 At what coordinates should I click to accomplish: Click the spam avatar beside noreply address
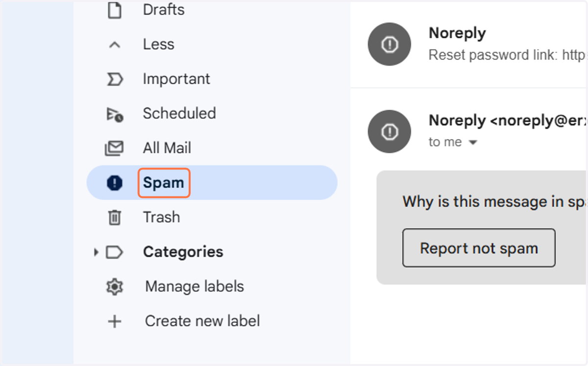[390, 131]
